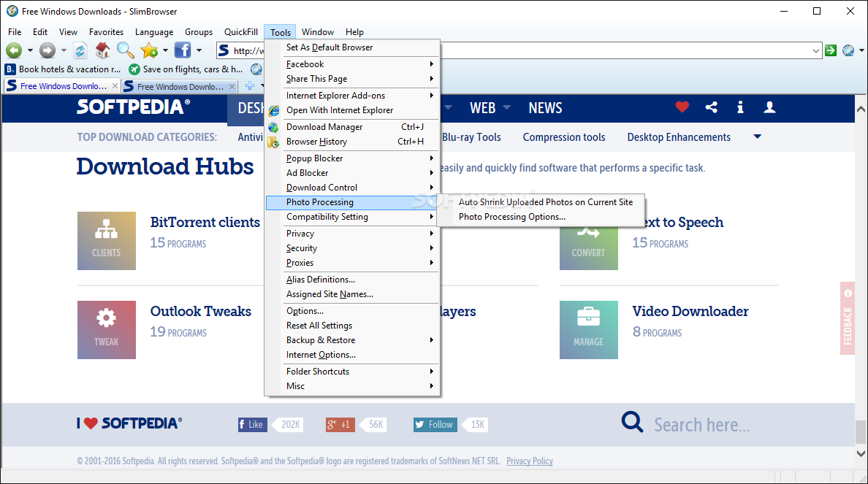868x484 pixels.
Task: Click the NEWS navigation link
Action: click(545, 108)
